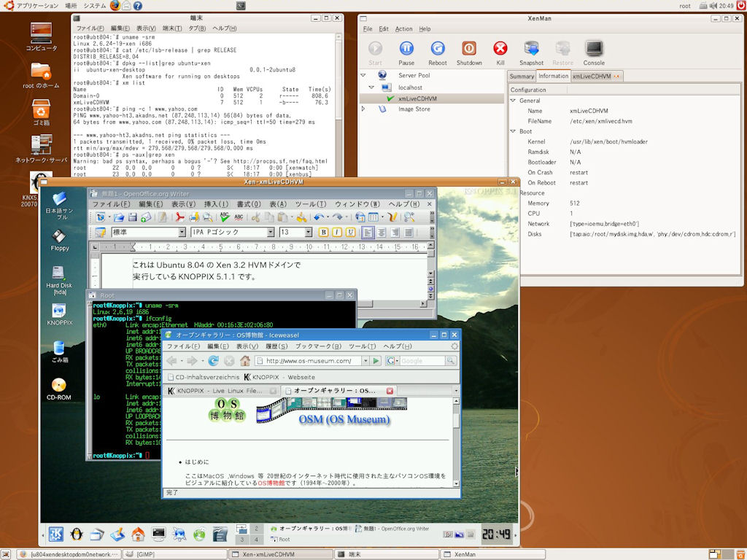The width and height of the screenshot is (747, 560).
Task: Open the File menu in XenMan
Action: click(368, 29)
